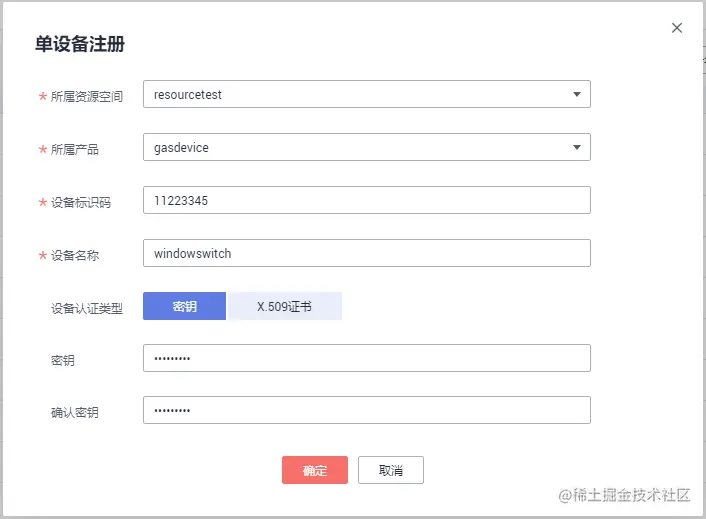Open the 所属资源空间 dropdown arrow

point(576,94)
